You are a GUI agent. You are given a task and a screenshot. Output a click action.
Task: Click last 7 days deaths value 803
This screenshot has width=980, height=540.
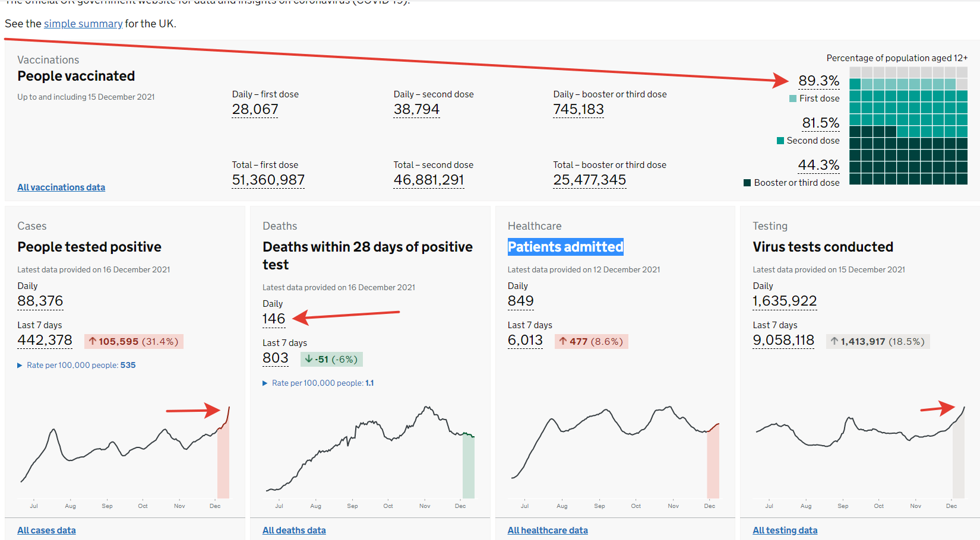tap(276, 358)
